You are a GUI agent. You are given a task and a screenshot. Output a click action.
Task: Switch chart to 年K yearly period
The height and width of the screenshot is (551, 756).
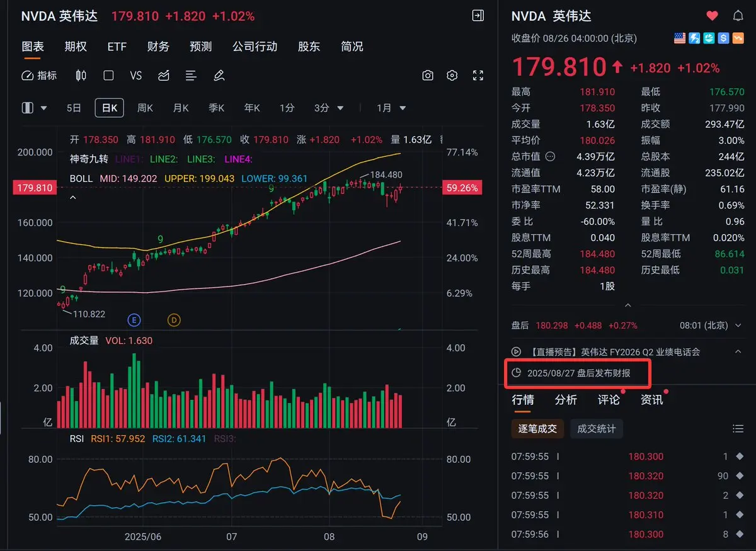(252, 108)
